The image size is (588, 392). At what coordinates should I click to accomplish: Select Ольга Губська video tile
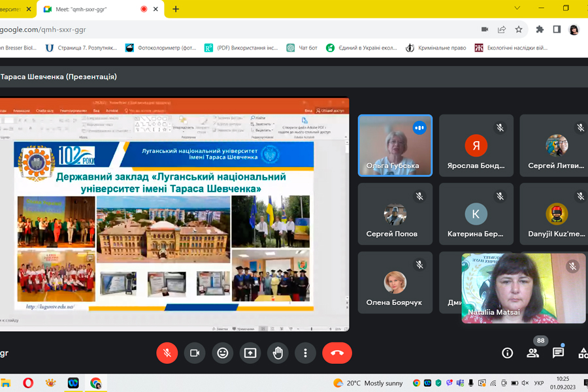click(x=395, y=146)
